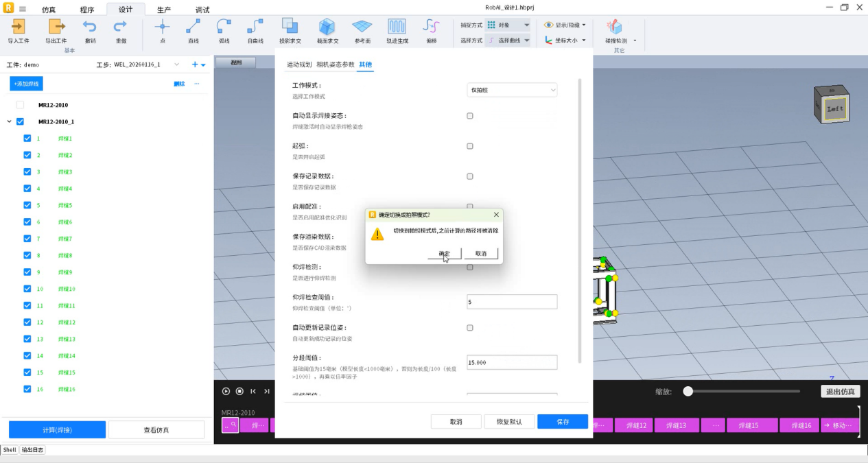Click 确定 in the confirmation dialog
The height and width of the screenshot is (463, 868).
[x=444, y=254]
